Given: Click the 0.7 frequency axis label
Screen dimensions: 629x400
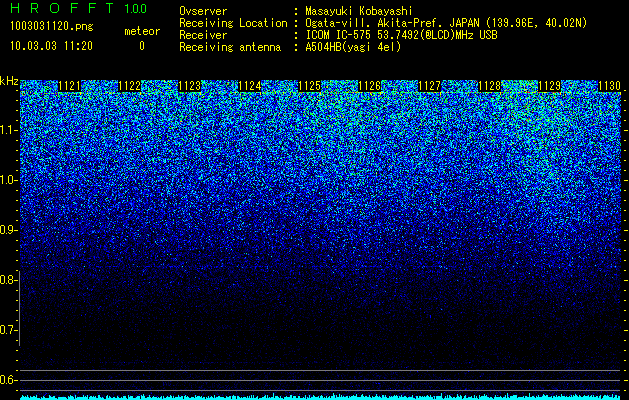Looking at the screenshot, I should (x=8, y=330).
